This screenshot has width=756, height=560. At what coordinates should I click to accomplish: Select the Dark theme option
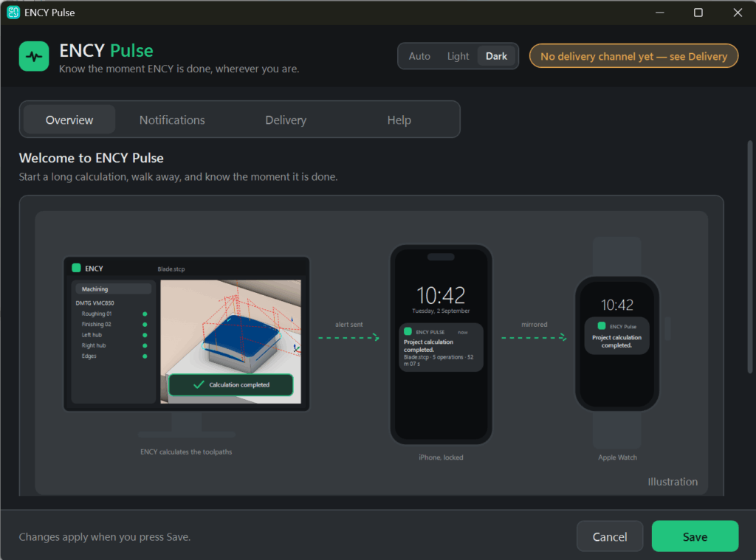click(x=496, y=56)
